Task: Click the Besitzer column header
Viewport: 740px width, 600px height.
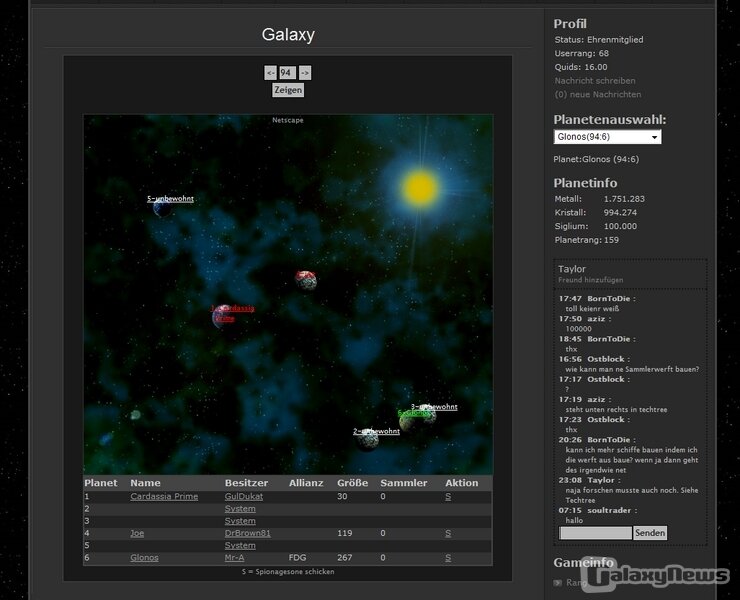Action: click(x=246, y=483)
